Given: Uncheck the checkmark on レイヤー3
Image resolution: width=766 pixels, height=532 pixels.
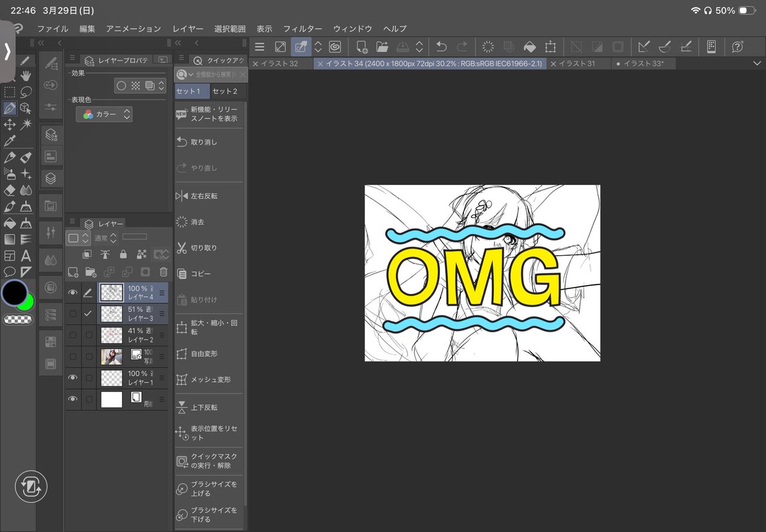Looking at the screenshot, I should [88, 313].
